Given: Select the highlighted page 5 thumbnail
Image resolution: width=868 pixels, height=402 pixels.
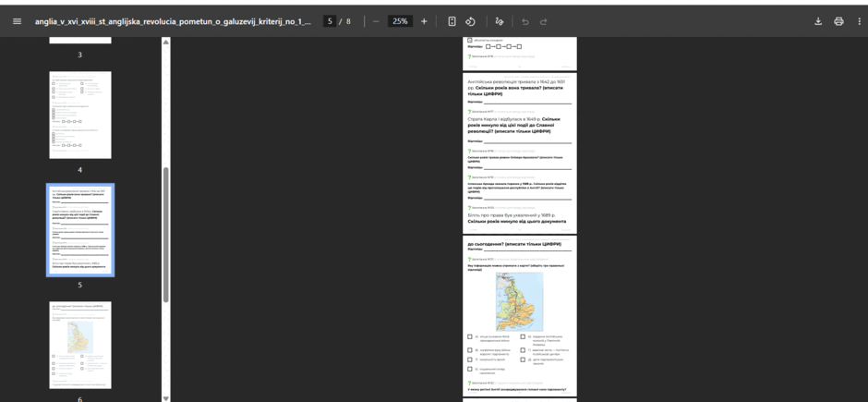Looking at the screenshot, I should click(80, 230).
